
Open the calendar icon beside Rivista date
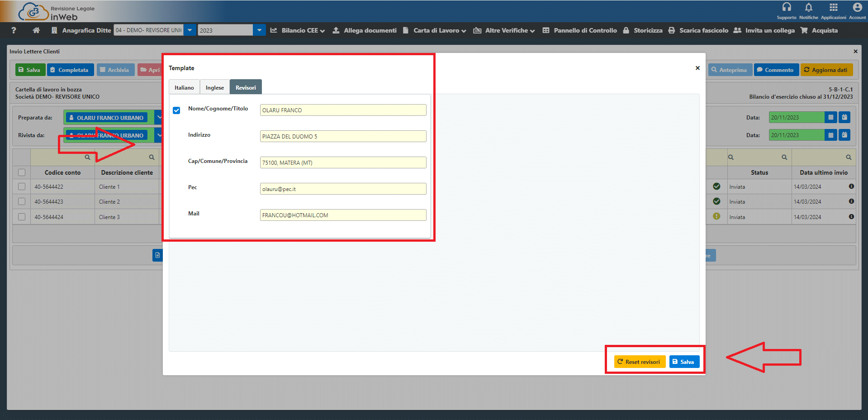831,135
